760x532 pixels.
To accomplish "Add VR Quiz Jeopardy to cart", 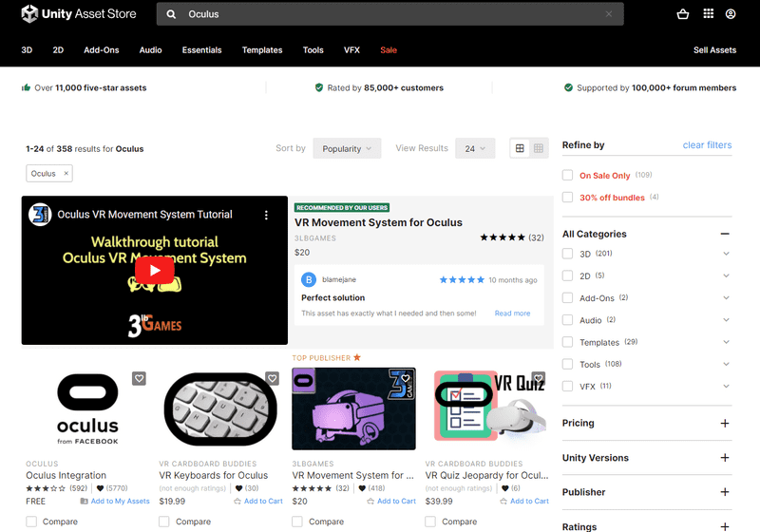I will point(524,501).
